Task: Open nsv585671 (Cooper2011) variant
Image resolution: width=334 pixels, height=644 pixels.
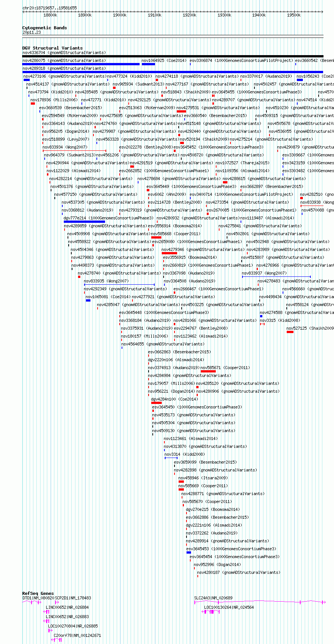Action: [x=225, y=368]
